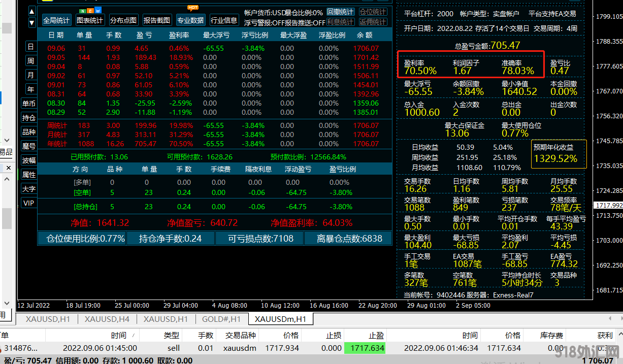623x364 pixels.
Task: Switch to the GOLD#,H1 chart tab
Action: (x=221, y=319)
